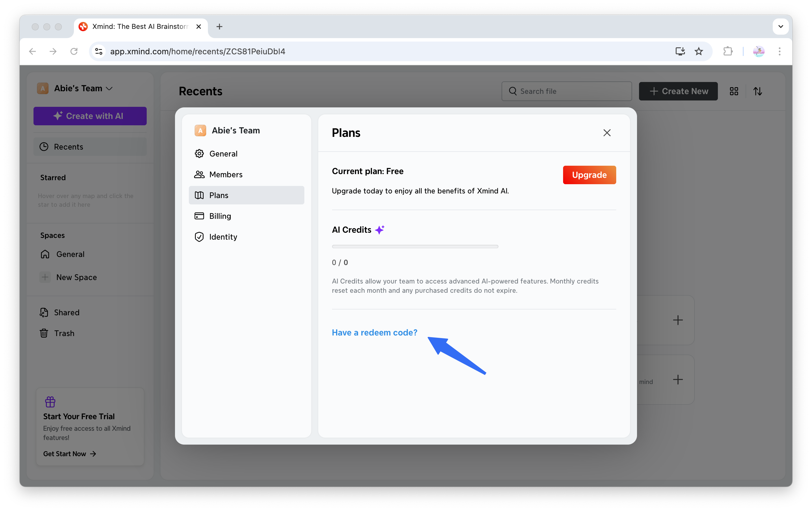Expand the tab search dropdown
The height and width of the screenshot is (511, 812).
[x=781, y=26]
